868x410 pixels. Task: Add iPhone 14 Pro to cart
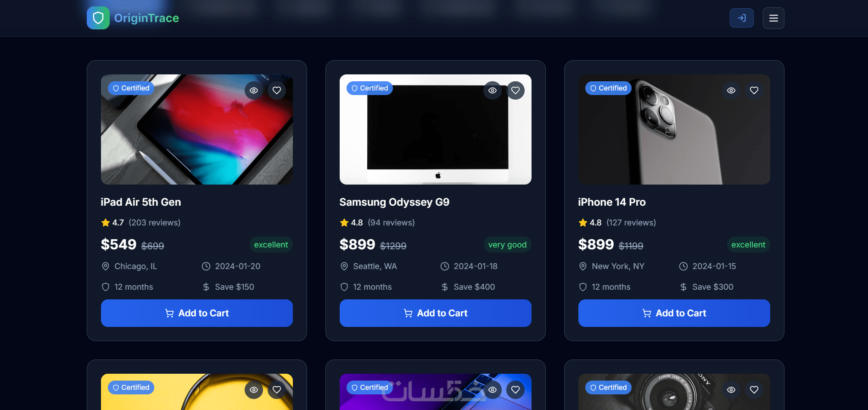(x=674, y=313)
